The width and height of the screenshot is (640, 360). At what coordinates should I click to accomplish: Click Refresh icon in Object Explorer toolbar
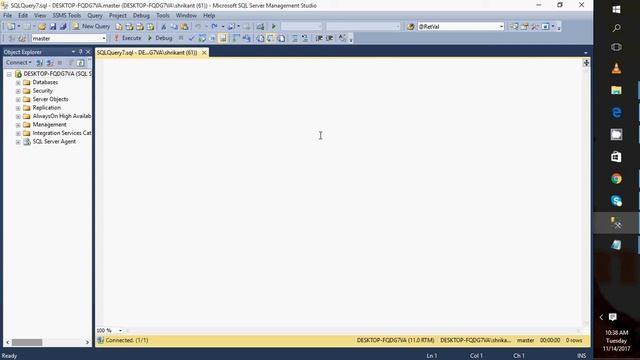tap(80, 62)
